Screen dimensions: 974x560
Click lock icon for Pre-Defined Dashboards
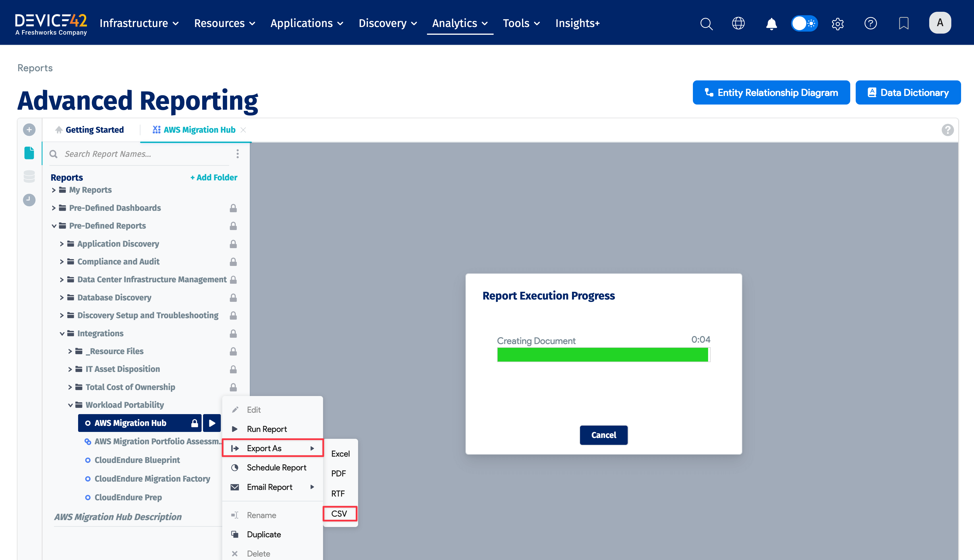[x=233, y=208]
